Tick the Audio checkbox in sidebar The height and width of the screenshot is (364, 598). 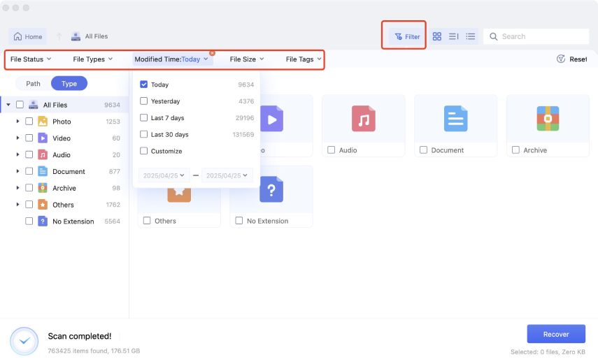coord(29,154)
